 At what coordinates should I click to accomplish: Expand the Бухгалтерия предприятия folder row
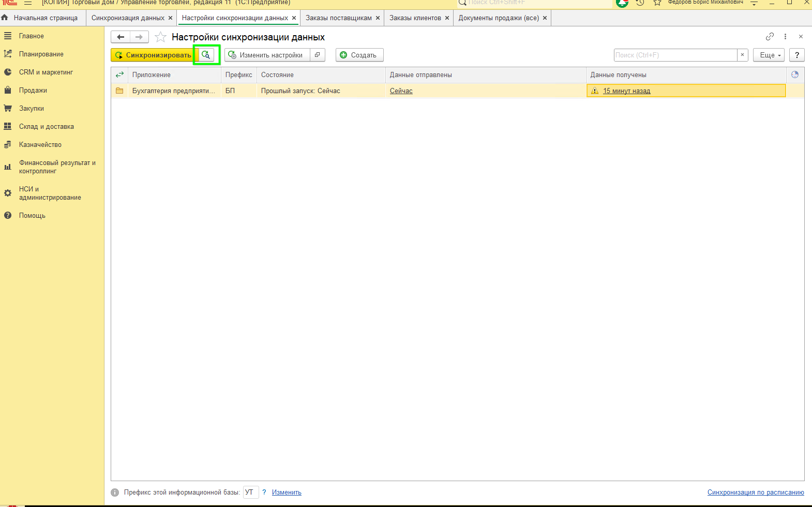tap(119, 91)
